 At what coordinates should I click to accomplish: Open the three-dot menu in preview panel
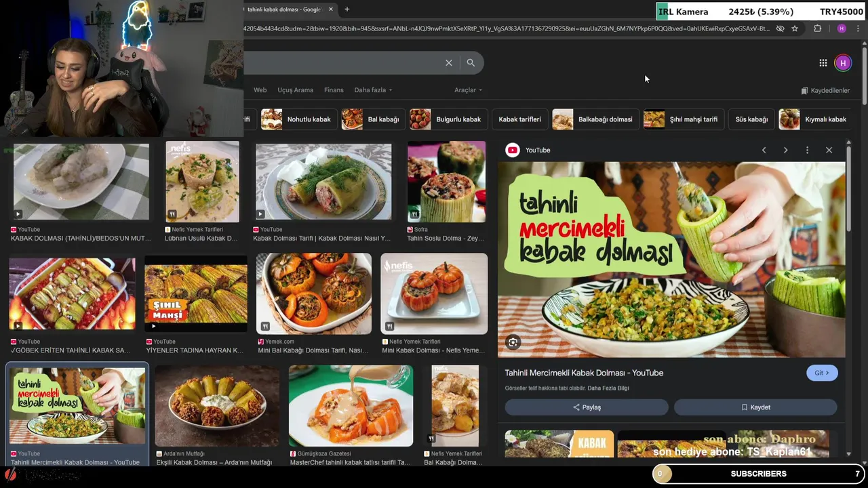click(x=807, y=150)
